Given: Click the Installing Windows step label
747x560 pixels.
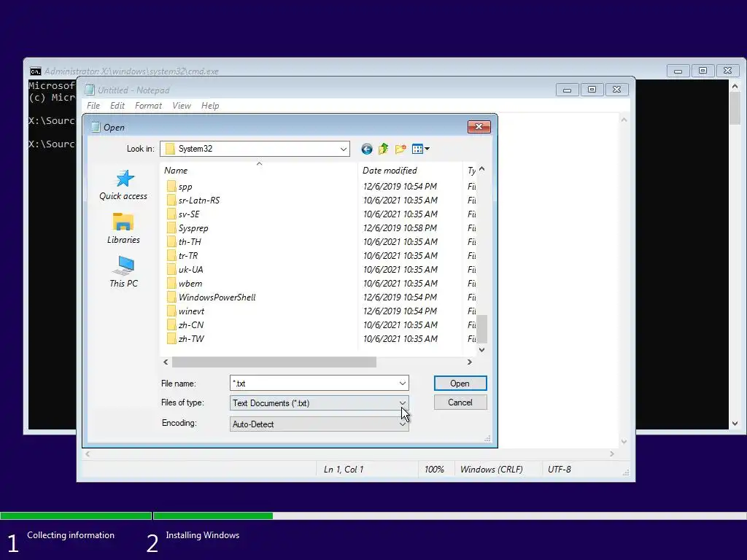Looking at the screenshot, I should pos(203,535).
